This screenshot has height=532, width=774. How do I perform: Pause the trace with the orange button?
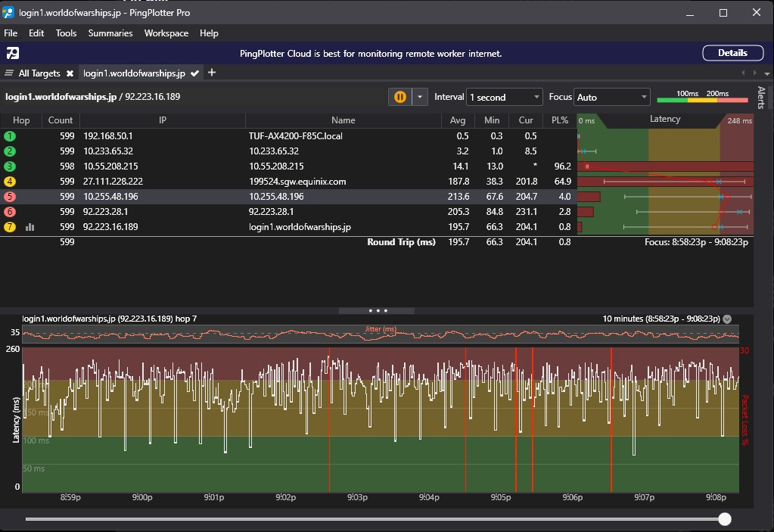click(399, 97)
